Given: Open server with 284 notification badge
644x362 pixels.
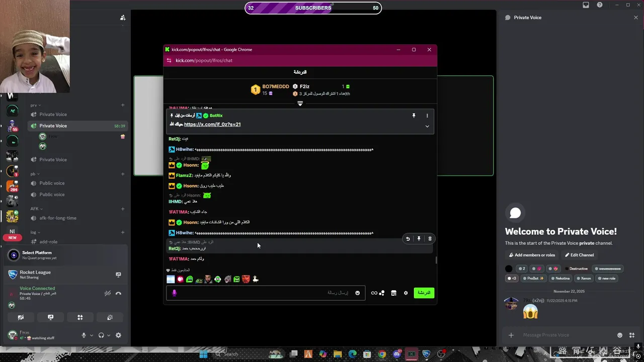Looking at the screenshot, I should (12, 186).
